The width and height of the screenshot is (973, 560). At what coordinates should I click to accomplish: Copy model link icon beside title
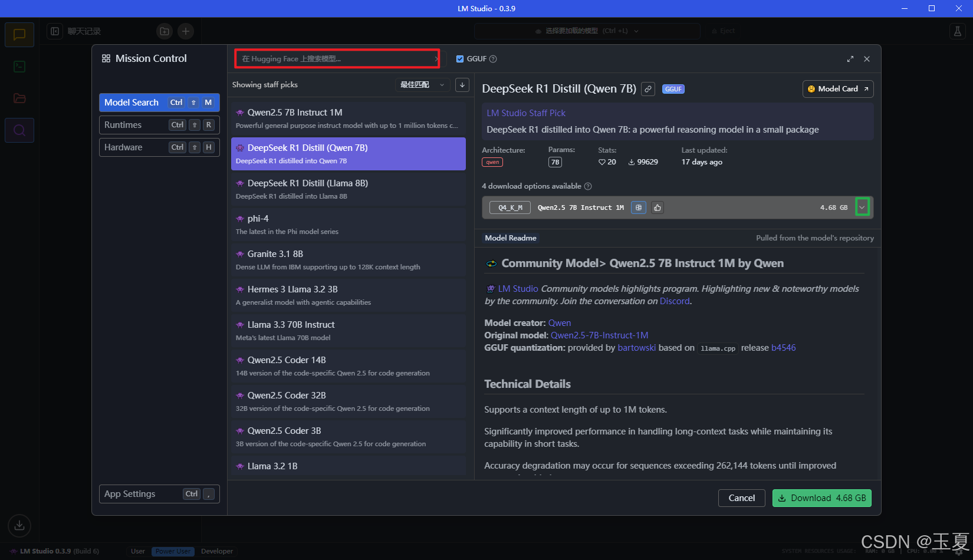pyautogui.click(x=648, y=89)
